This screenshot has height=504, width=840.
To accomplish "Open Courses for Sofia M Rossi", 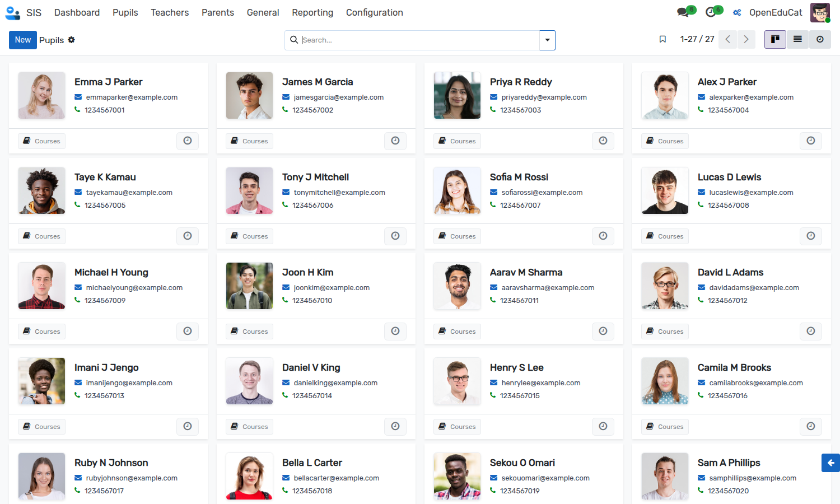I will point(457,236).
